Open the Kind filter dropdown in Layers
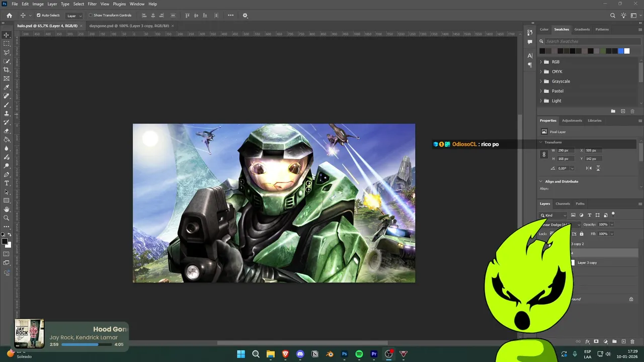Viewport: 644px width, 362px height. [x=553, y=215]
